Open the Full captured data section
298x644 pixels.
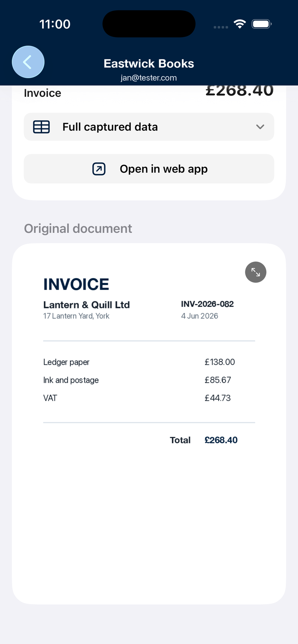pos(149,127)
